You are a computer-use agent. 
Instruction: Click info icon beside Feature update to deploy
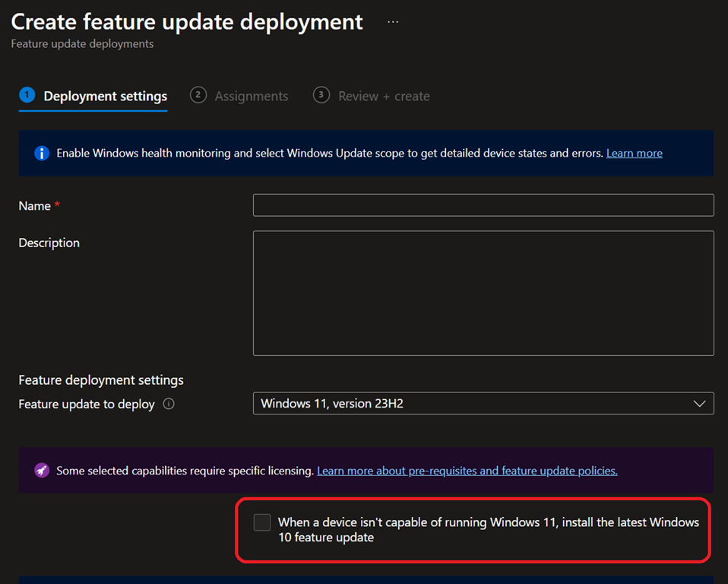pos(169,405)
